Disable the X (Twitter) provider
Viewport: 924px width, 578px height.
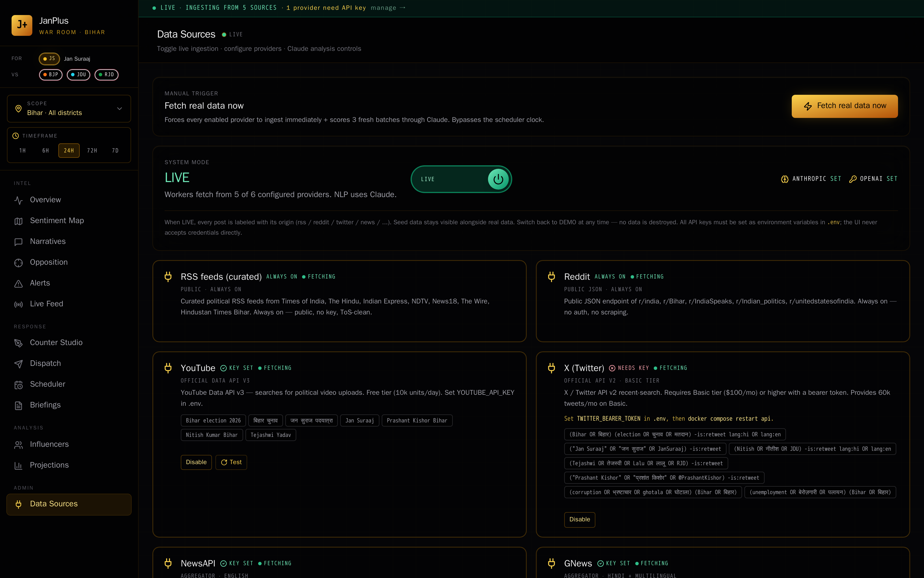pos(580,520)
